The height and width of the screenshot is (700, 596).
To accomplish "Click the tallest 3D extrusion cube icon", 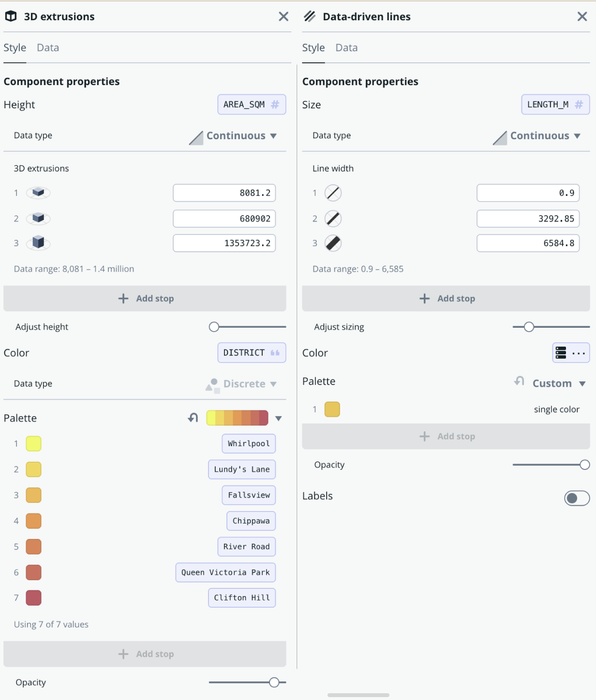I will [38, 243].
